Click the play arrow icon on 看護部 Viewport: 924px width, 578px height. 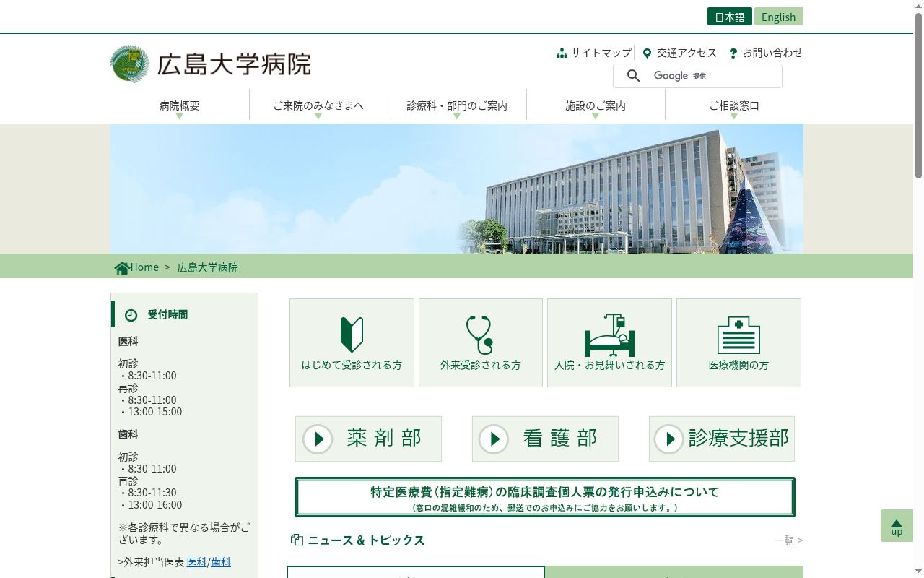point(494,439)
